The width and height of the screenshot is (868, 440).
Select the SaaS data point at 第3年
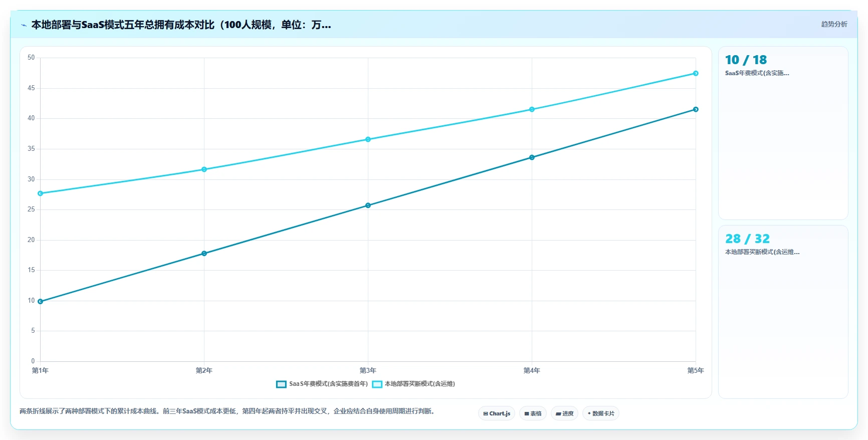coord(368,205)
